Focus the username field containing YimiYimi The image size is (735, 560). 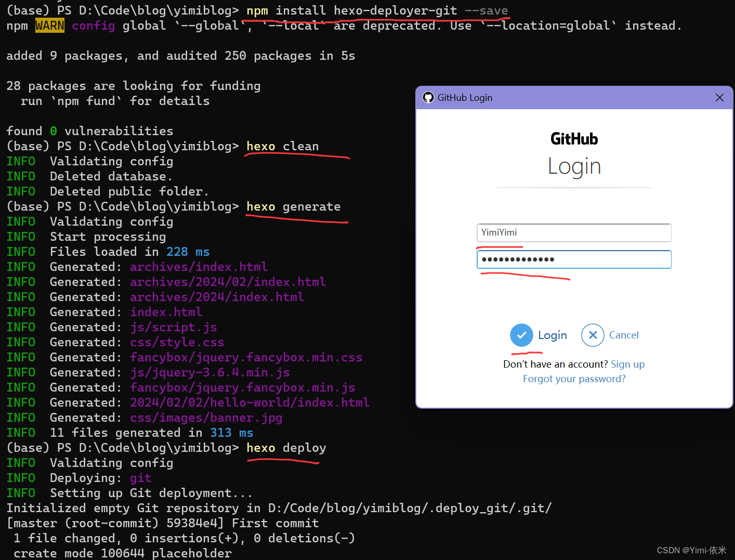coord(574,232)
